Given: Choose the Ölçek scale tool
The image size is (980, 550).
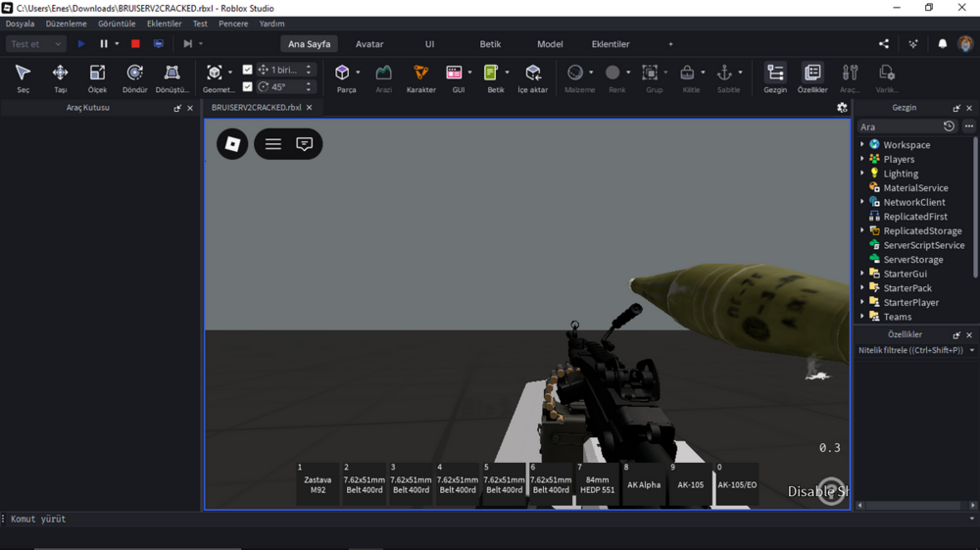Looking at the screenshot, I should tap(97, 78).
